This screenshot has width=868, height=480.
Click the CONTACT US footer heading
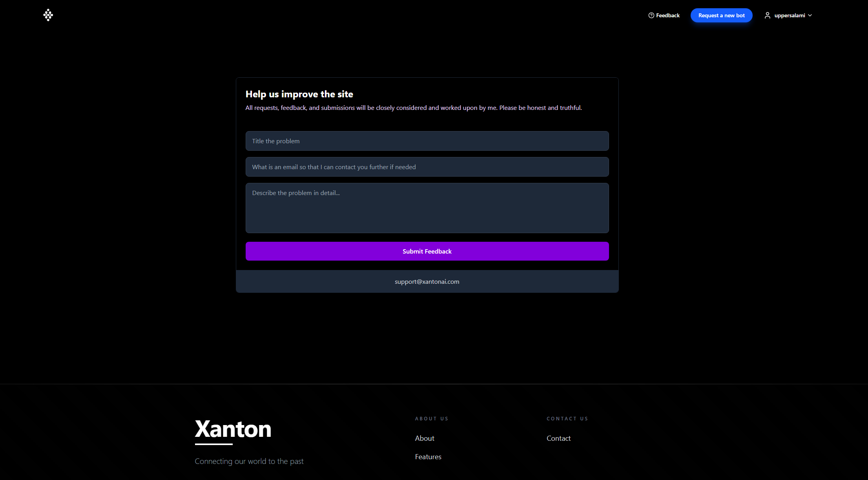pos(567,418)
